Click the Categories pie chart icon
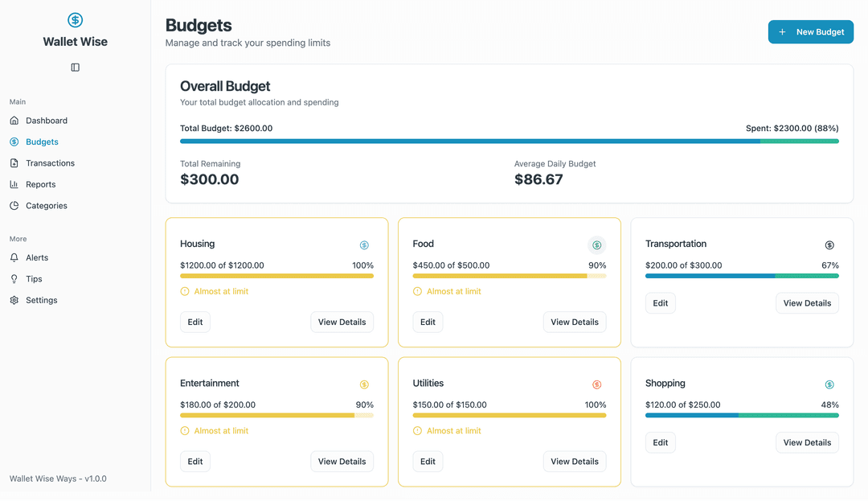Viewport: 868px width, 501px height. pyautogui.click(x=14, y=205)
